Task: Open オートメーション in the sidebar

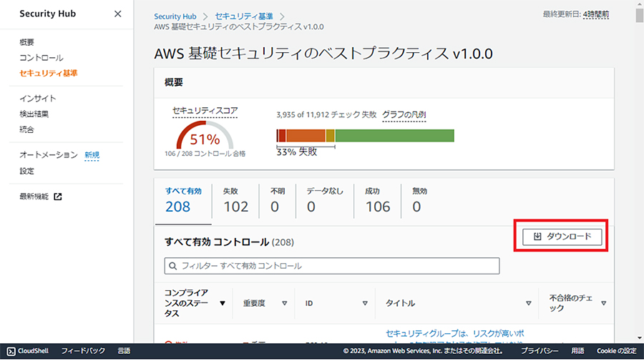Action: click(x=49, y=155)
